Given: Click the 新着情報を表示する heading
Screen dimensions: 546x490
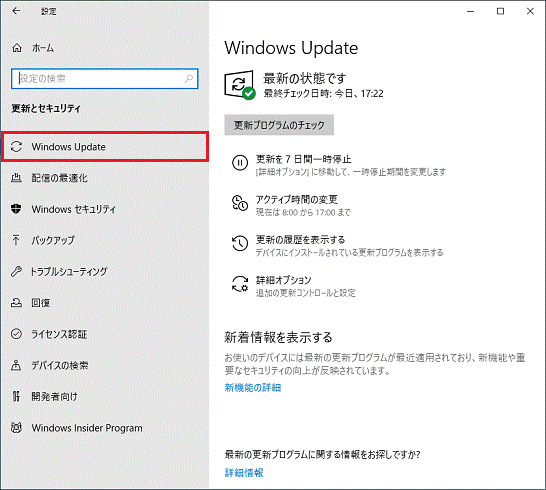Looking at the screenshot, I should click(x=278, y=337).
